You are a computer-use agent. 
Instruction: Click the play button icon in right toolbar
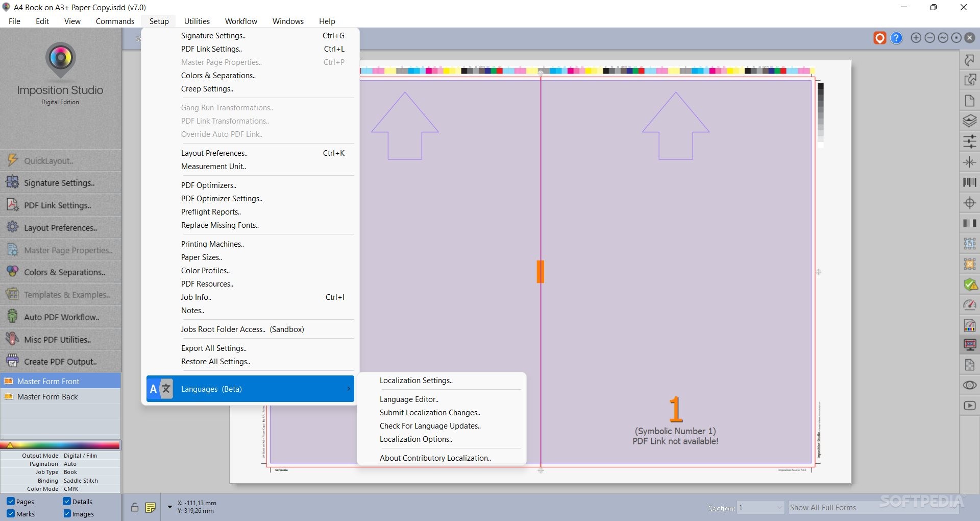[969, 406]
